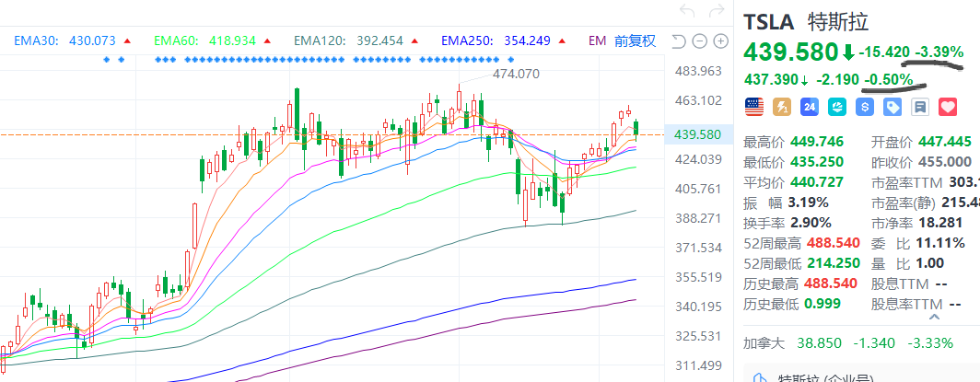This screenshot has height=382, width=980.
Task: Click the 特斯拉 stock name
Action: (838, 22)
